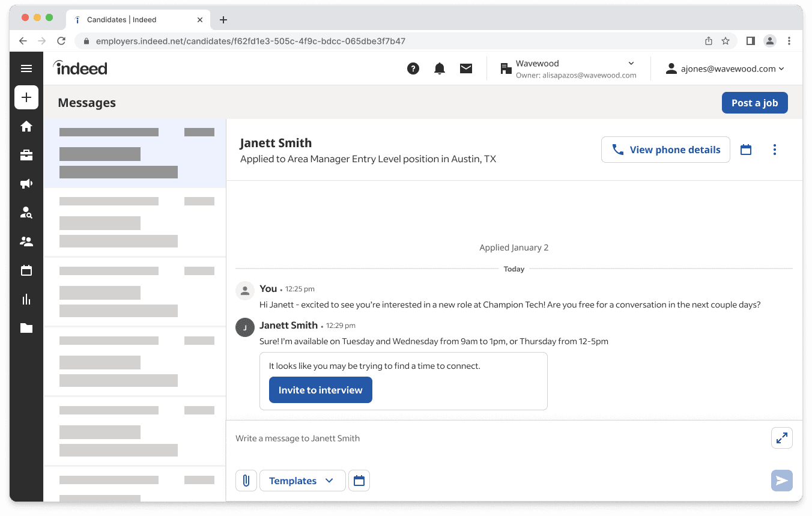Click View phone details
Viewport: 812px width, 516px height.
(x=665, y=150)
